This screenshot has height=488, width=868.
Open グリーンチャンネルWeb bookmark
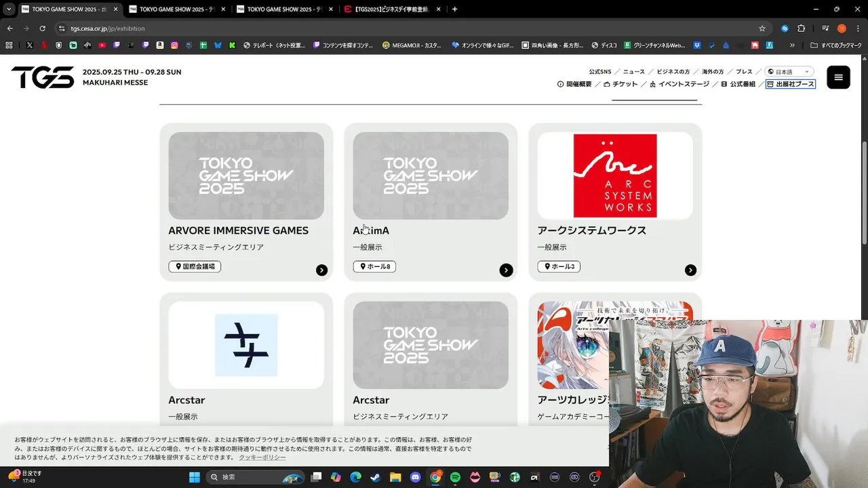pyautogui.click(x=655, y=45)
